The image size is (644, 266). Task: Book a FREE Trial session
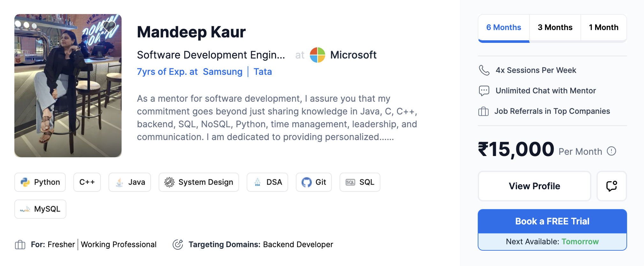pyautogui.click(x=552, y=221)
